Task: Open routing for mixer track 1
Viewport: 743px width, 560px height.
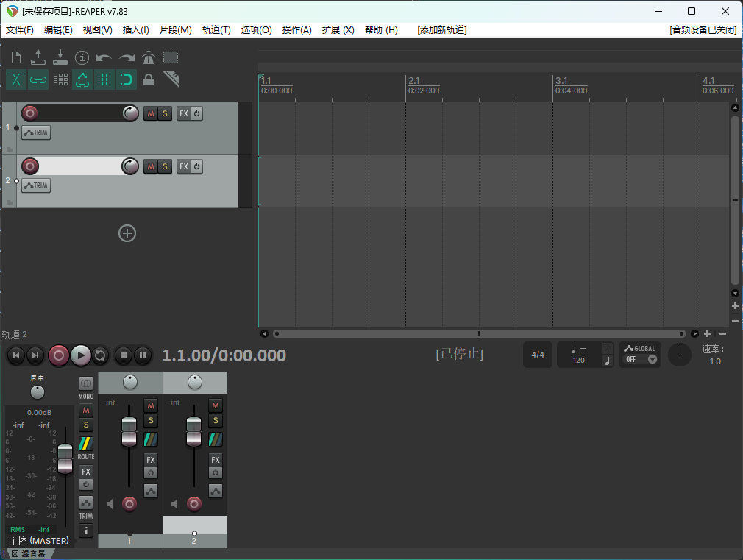Action: coord(151,439)
